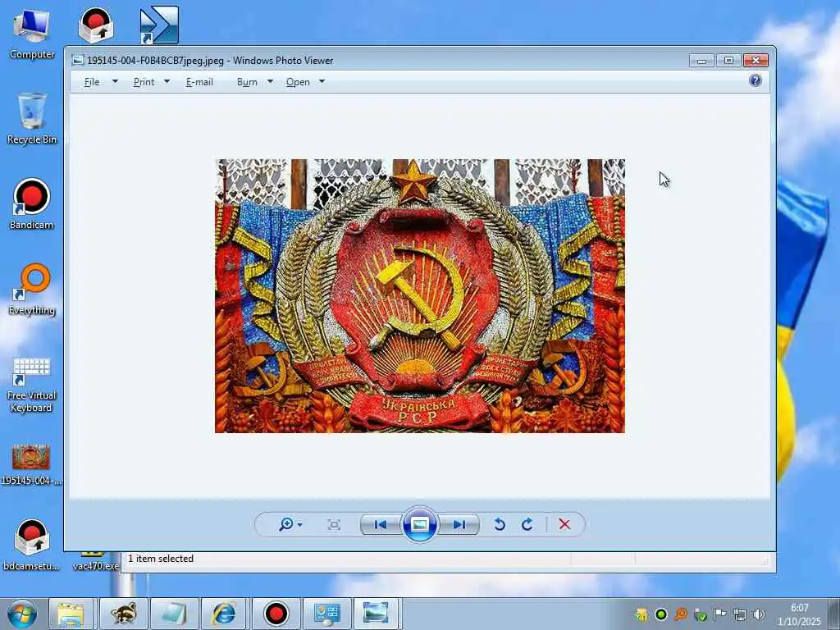Open the notepad app on the taskbar
The height and width of the screenshot is (630, 840).
point(175,614)
